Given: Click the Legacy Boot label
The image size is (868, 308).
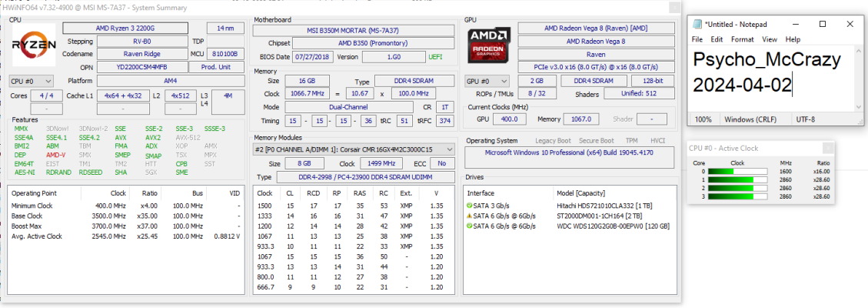Looking at the screenshot, I should (x=554, y=141).
